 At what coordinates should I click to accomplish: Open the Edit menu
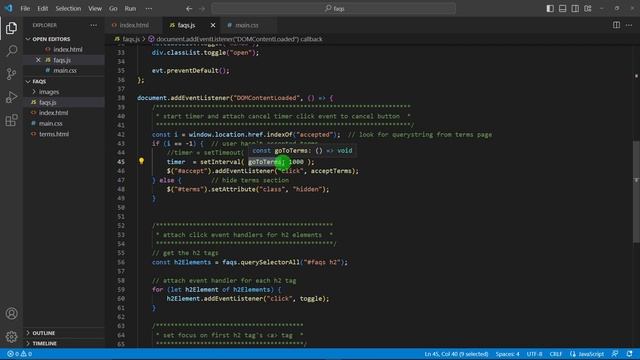pyautogui.click(x=42, y=9)
